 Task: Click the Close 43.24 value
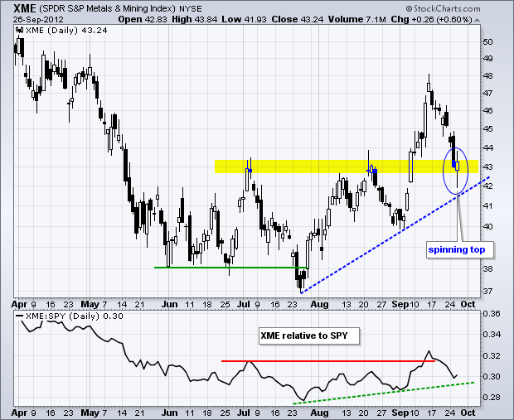tap(298, 19)
